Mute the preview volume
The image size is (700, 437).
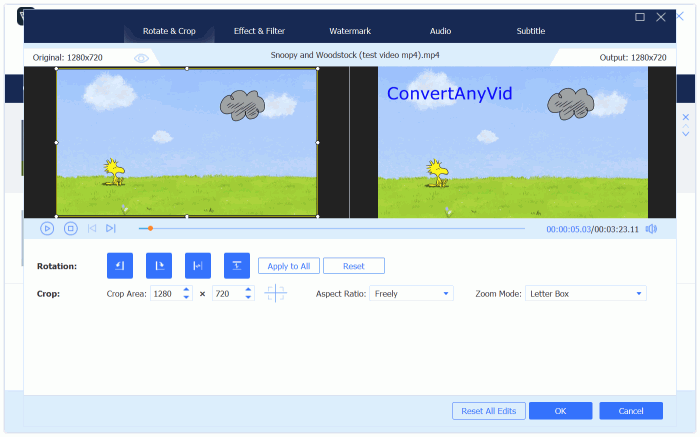click(651, 229)
